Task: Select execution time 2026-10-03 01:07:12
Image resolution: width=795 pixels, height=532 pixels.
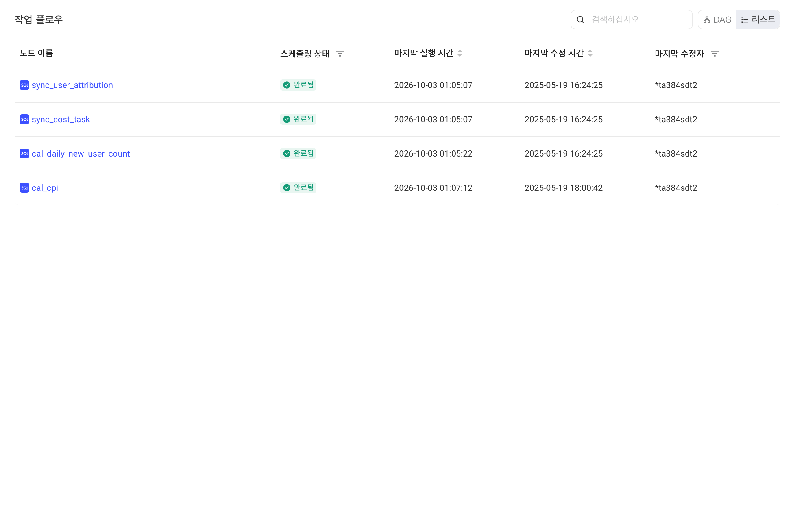Action: (x=433, y=188)
